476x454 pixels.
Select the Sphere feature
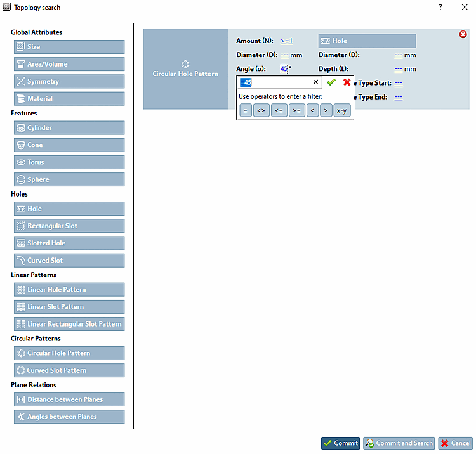69,179
